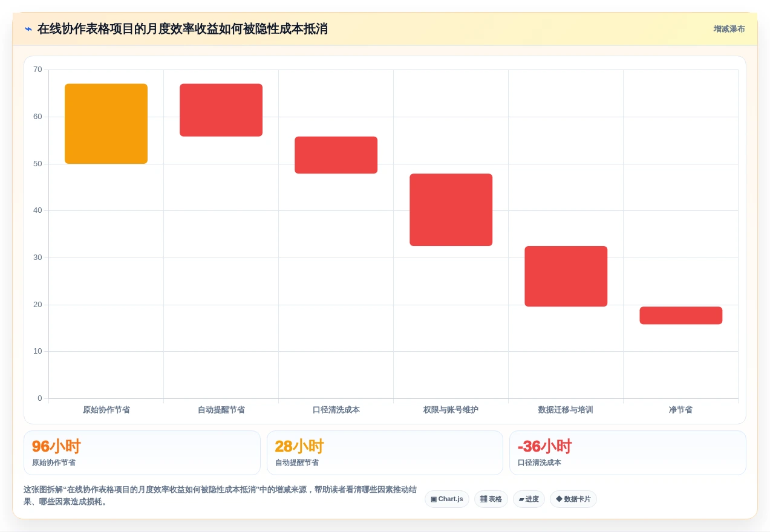Click the x-axis label 口径清洗成本
770x532 pixels.
[x=336, y=410]
